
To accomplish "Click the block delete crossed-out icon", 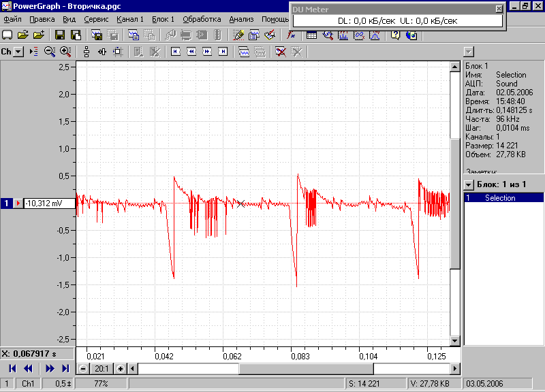I will pyautogui.click(x=281, y=52).
